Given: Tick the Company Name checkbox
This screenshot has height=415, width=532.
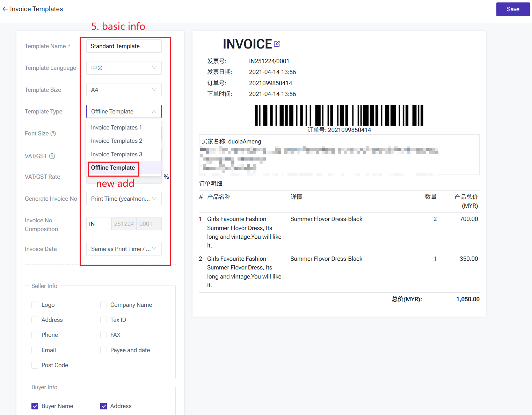Looking at the screenshot, I should tap(104, 305).
